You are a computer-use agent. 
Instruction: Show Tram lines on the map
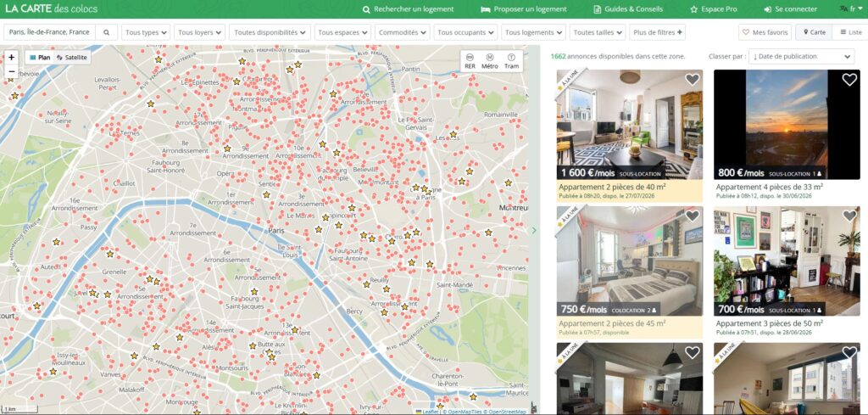(x=511, y=61)
